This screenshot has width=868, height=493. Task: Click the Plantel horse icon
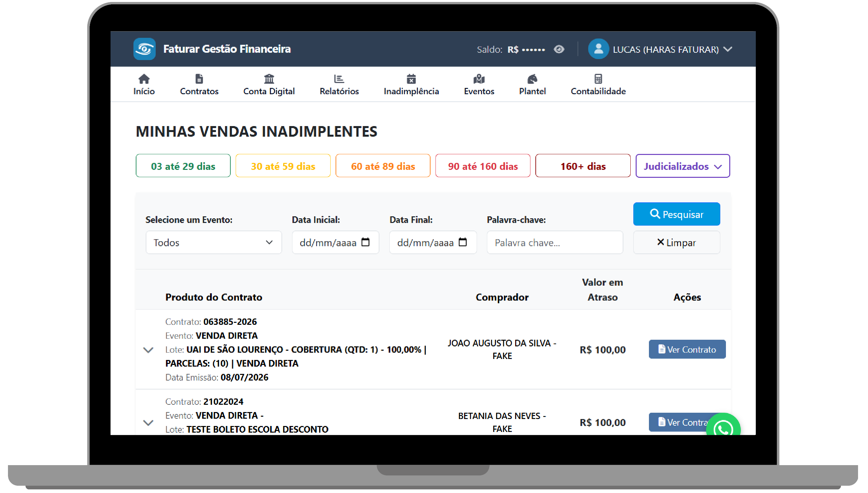pyautogui.click(x=533, y=79)
